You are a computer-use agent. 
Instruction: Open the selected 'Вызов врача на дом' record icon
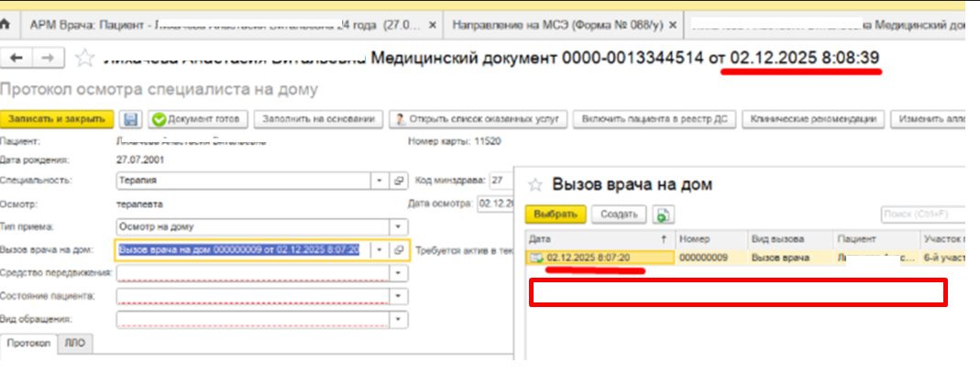[399, 249]
